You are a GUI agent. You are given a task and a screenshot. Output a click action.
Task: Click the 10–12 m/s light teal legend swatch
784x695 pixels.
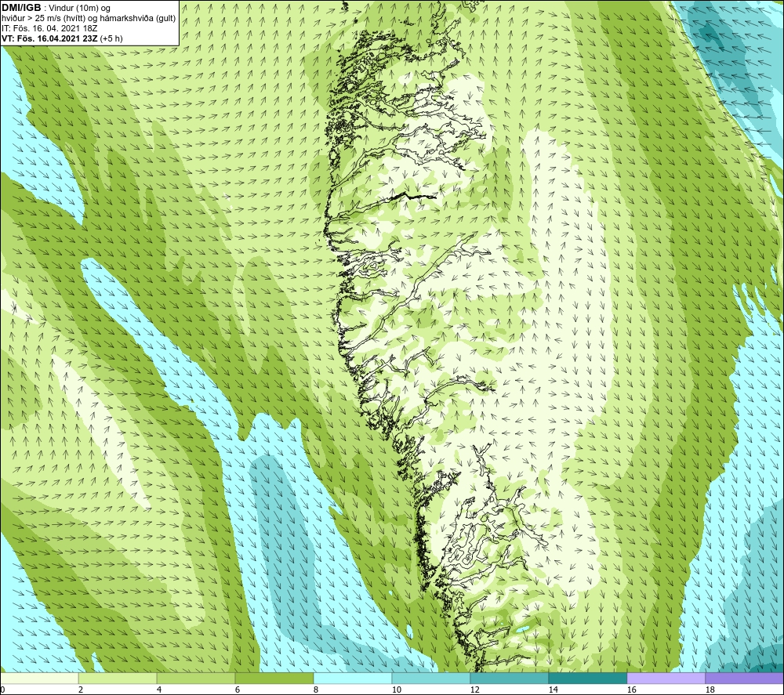coord(431,679)
